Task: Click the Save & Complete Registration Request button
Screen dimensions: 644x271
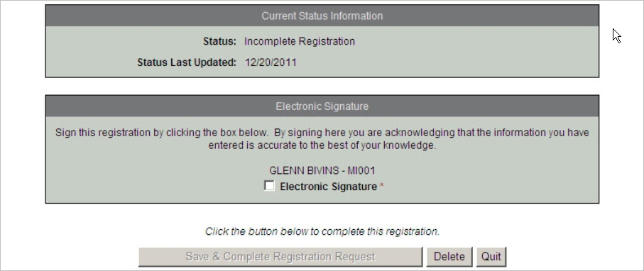Action: (280, 257)
